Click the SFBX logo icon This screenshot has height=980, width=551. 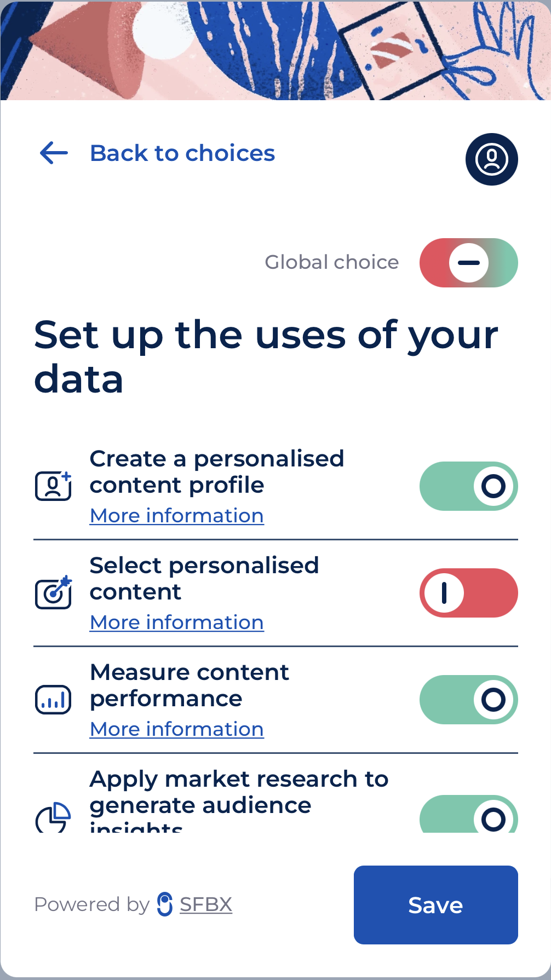pos(165,904)
